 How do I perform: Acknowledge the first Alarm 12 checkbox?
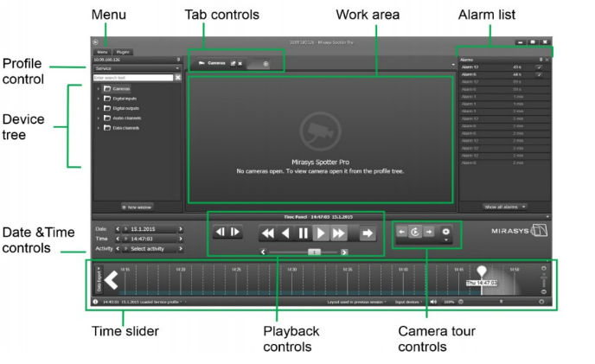click(539, 67)
